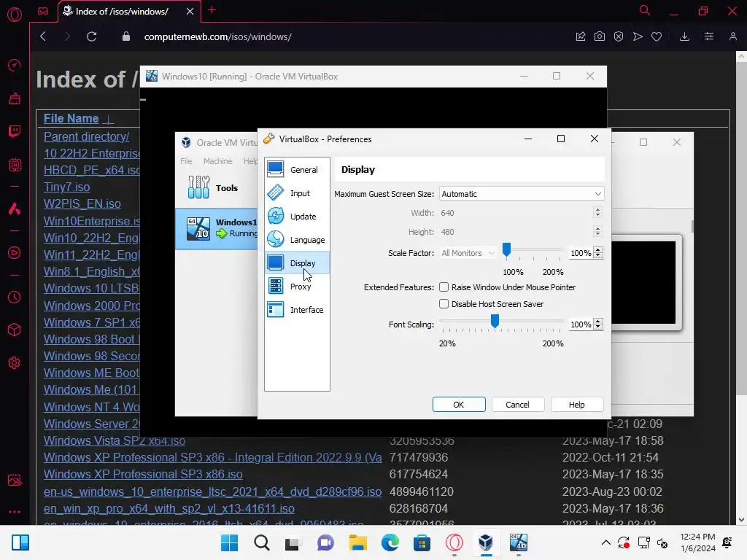Viewport: 747px width, 560px height.
Task: Open All Monitors scale factor dropdown
Action: pos(468,253)
